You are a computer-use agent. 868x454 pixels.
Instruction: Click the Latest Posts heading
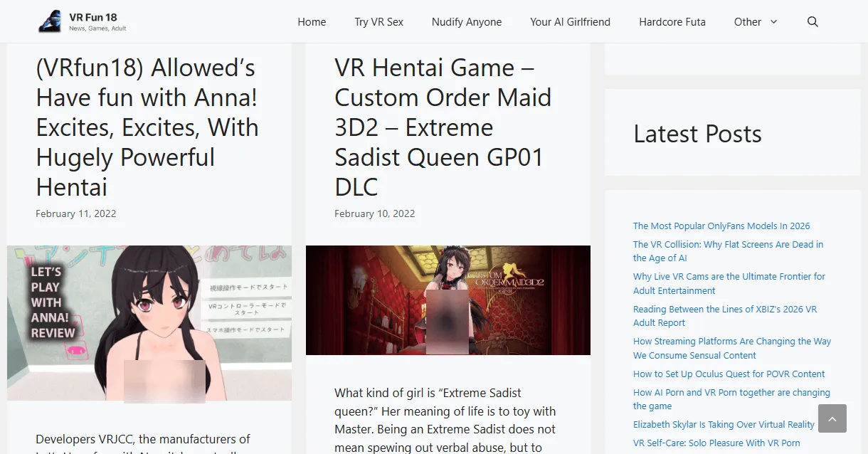[698, 134]
